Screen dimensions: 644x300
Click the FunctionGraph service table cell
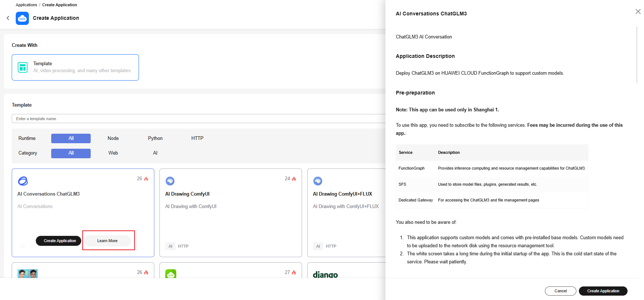(411, 168)
